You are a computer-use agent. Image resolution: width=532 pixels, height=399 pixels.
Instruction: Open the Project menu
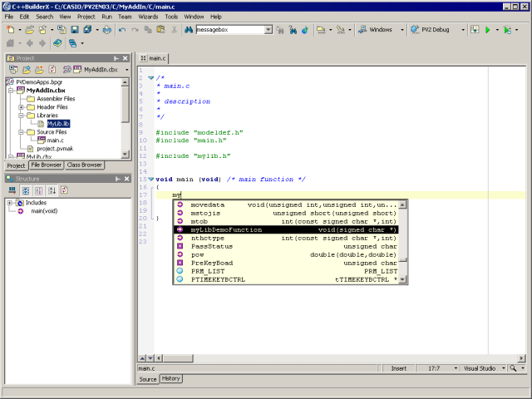coord(86,17)
